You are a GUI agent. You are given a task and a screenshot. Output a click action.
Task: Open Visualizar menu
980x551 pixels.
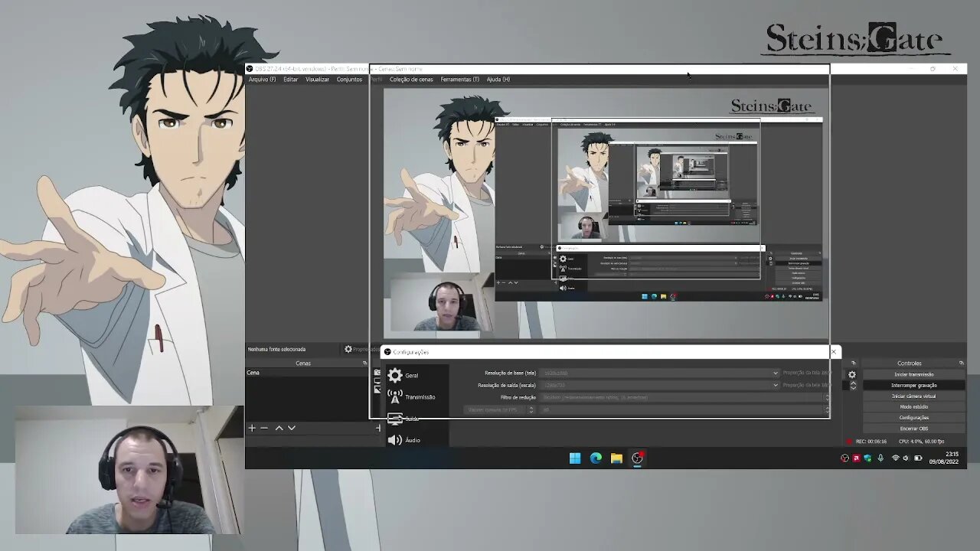click(317, 80)
